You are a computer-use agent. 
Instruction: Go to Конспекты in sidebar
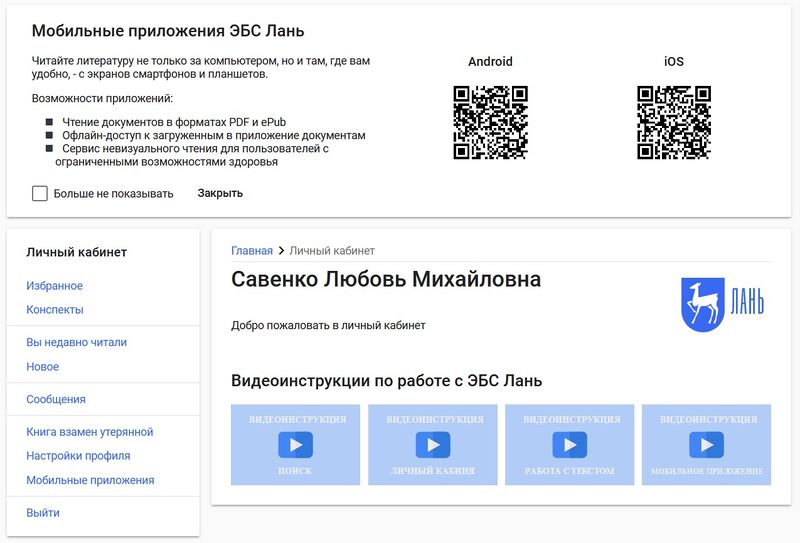(55, 310)
